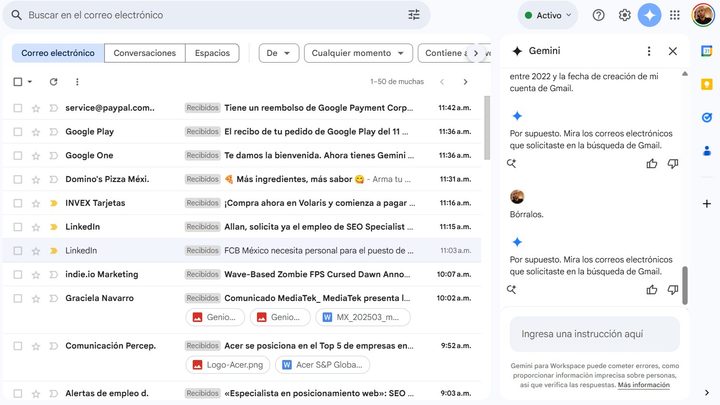This screenshot has height=405, width=720.
Task: Open the settings gear icon
Action: click(624, 15)
